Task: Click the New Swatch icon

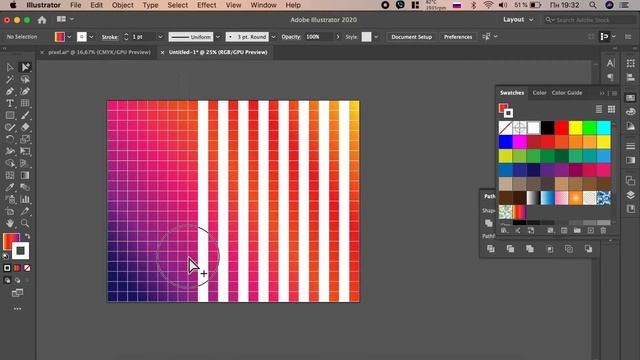Action: pyautogui.click(x=590, y=231)
